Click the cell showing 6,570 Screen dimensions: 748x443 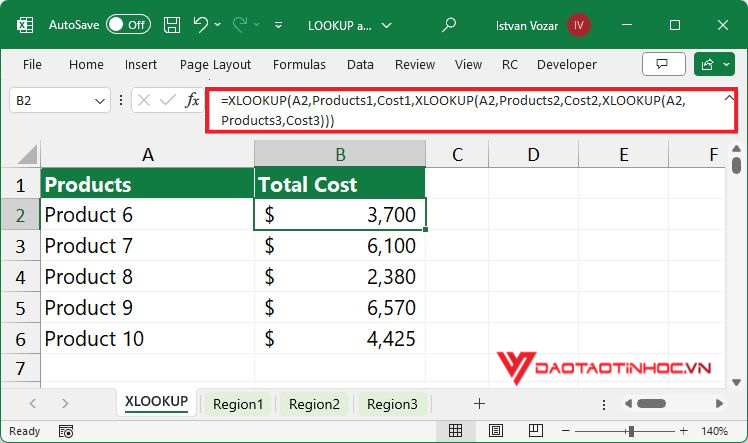point(340,308)
